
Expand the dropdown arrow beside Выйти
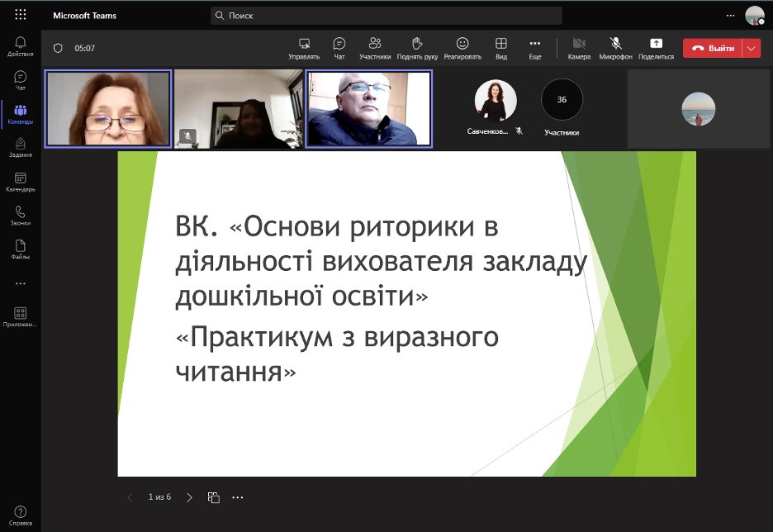coord(752,48)
